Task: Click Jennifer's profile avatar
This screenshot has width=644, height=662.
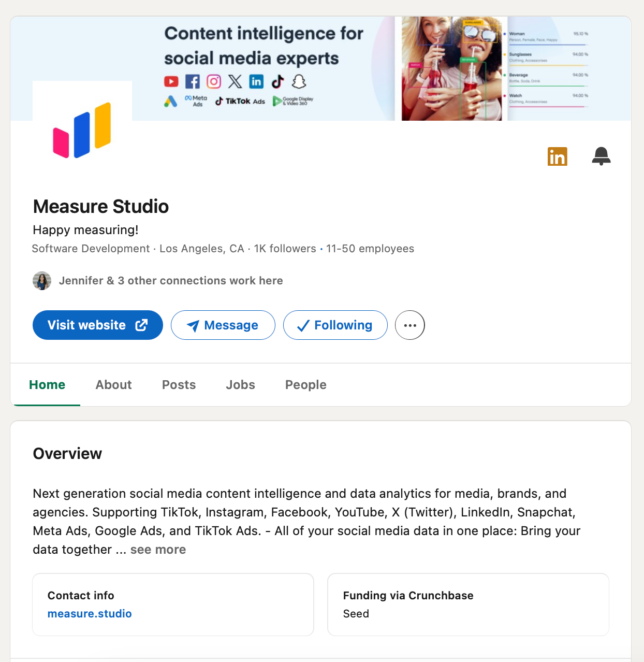Action: [42, 281]
